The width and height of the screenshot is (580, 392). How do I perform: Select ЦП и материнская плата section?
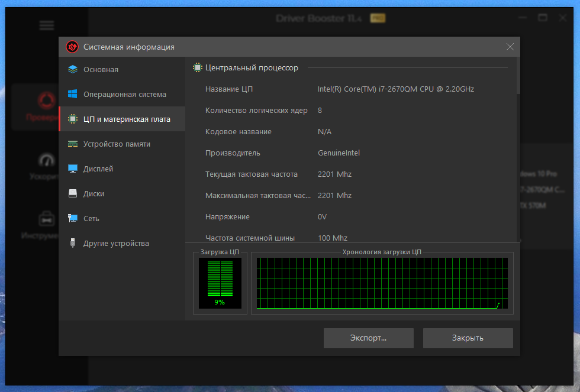[x=122, y=119]
